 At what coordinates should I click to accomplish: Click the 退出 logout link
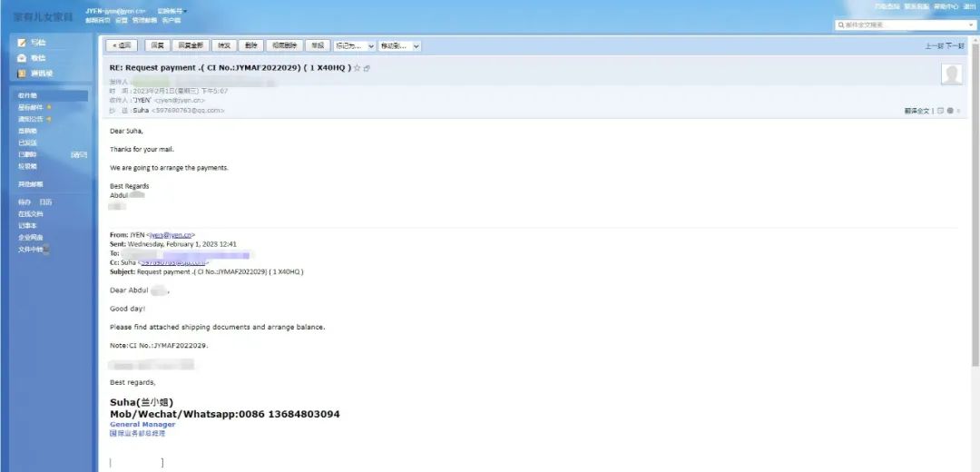969,6
